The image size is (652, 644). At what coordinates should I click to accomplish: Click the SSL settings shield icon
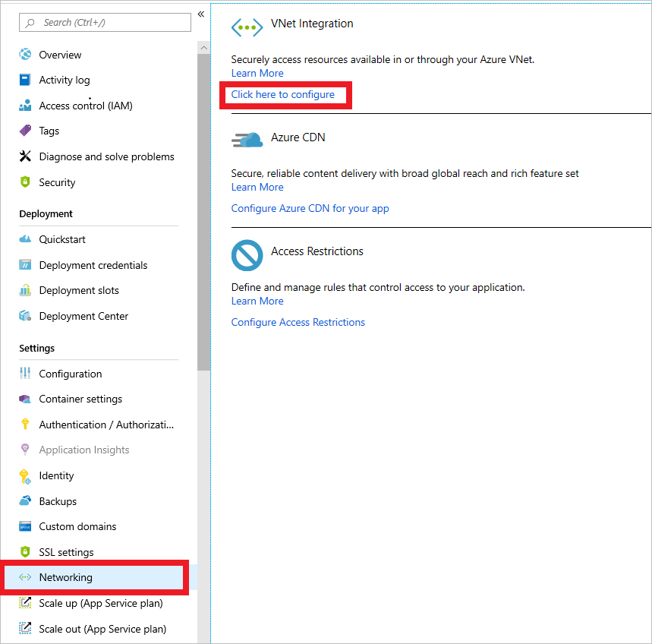(25, 551)
